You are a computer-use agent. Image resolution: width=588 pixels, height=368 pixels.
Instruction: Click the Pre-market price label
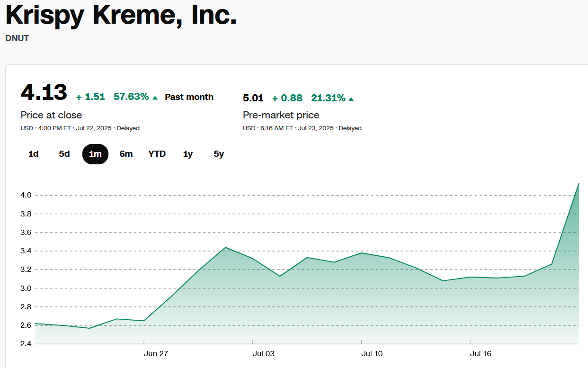tap(281, 115)
